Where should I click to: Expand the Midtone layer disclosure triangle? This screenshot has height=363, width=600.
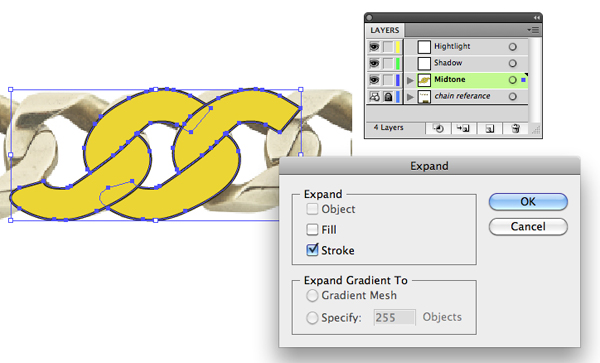410,80
